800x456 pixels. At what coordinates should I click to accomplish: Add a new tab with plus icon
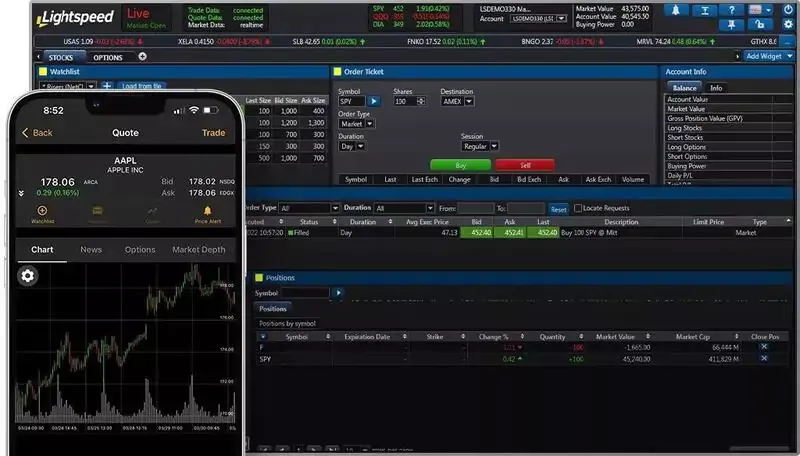pyautogui.click(x=142, y=57)
